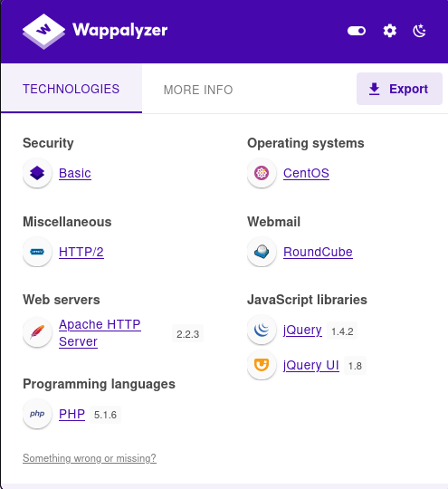Click the Export button
Screen dimensions: 448x489
[x=399, y=89]
